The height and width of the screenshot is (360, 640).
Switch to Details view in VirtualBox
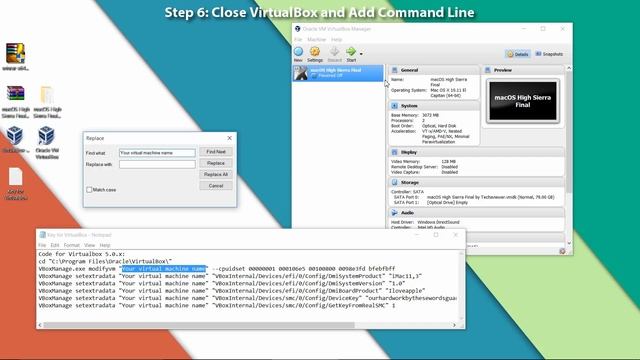click(x=518, y=54)
